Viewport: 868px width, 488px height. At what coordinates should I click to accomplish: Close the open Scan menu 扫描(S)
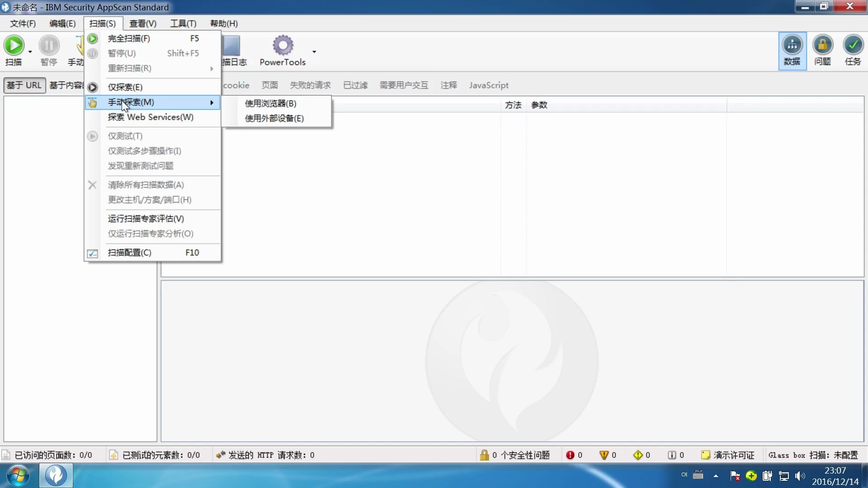click(x=103, y=23)
